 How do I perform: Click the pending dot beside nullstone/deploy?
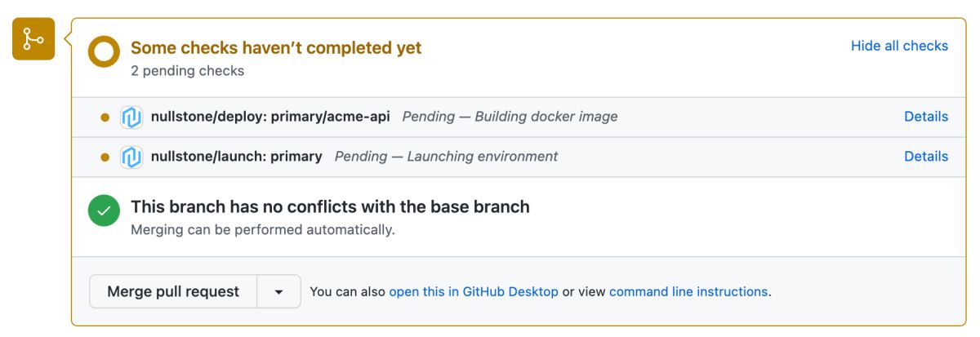pos(105,117)
